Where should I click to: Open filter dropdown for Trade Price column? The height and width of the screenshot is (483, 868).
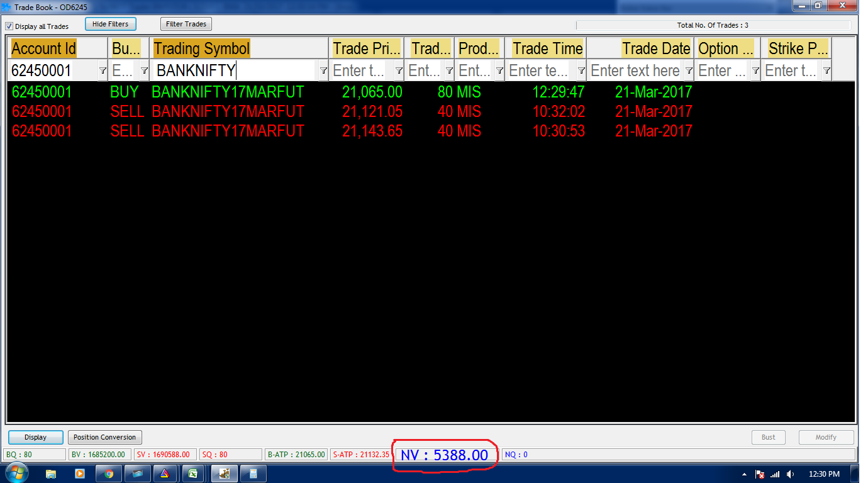pyautogui.click(x=399, y=71)
